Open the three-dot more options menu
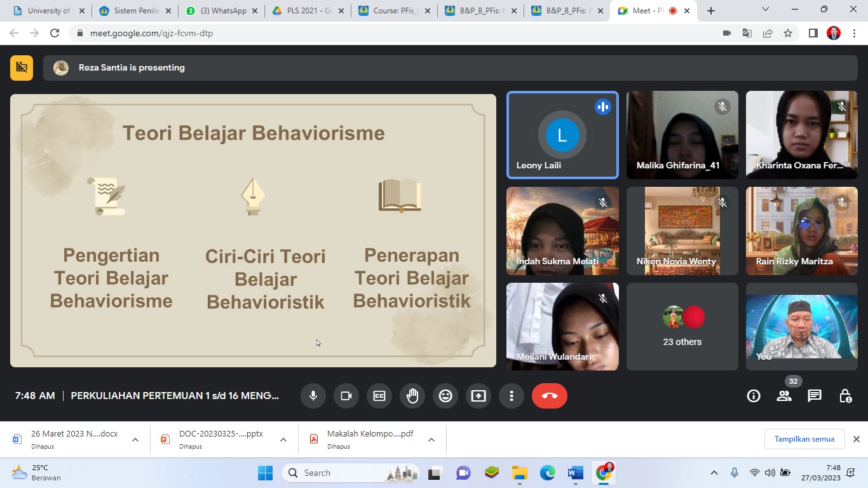Screen dimensions: 868x488 coord(512,396)
